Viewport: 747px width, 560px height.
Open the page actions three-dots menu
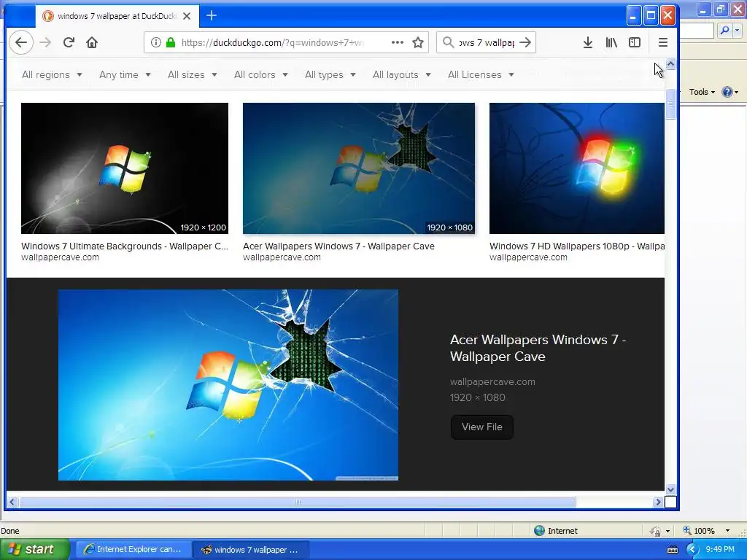(398, 42)
